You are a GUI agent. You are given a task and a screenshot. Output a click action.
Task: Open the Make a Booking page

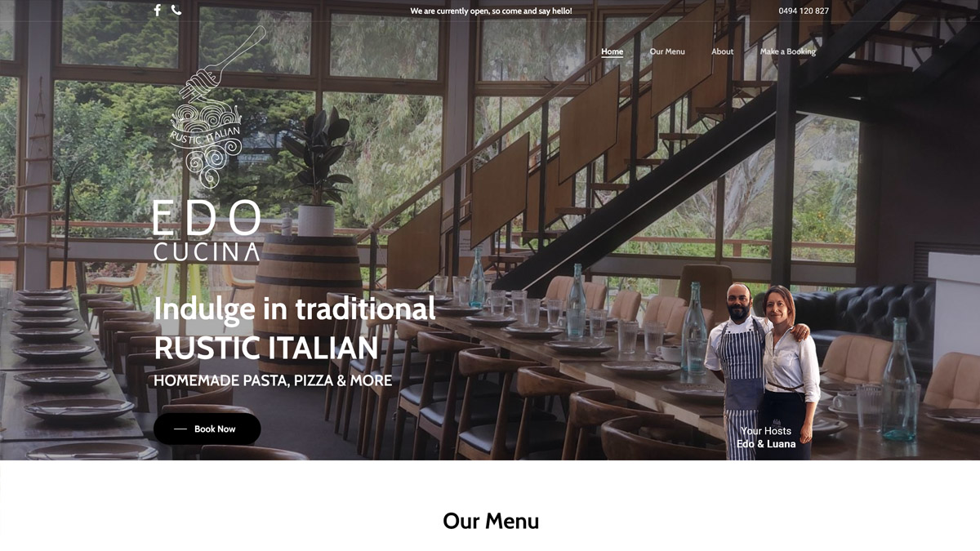coord(788,51)
